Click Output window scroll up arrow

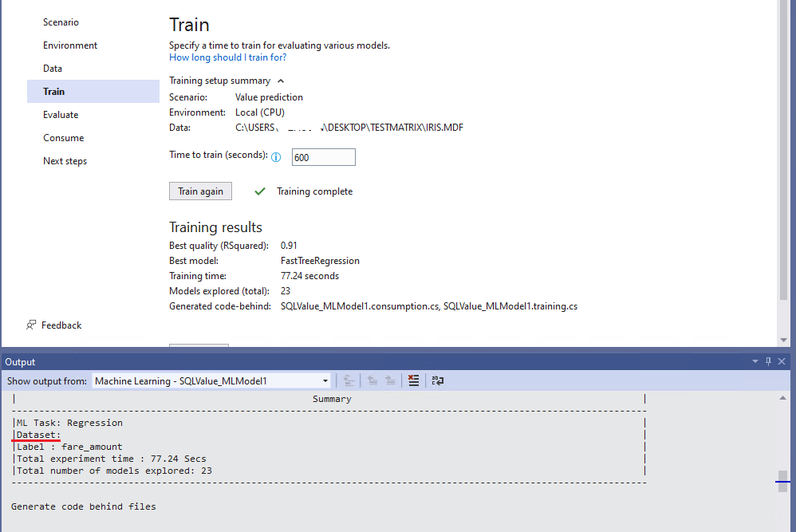point(782,399)
